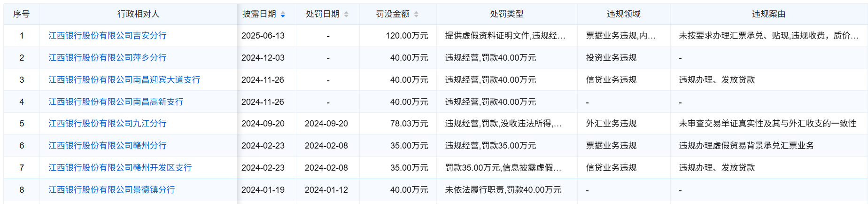This screenshot has height=204, width=868.
Task: Sort by 披露日期 using its sort icon
Action: (283, 15)
